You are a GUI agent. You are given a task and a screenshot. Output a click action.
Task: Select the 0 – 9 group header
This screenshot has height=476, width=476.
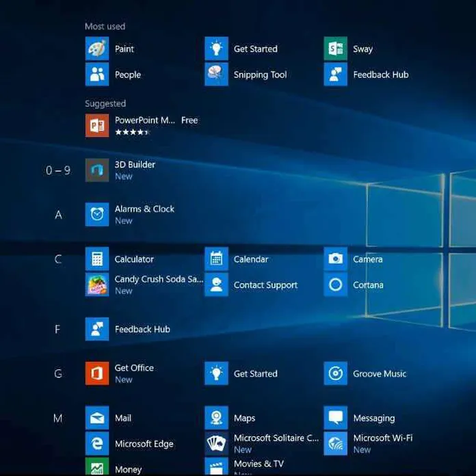pyautogui.click(x=58, y=170)
